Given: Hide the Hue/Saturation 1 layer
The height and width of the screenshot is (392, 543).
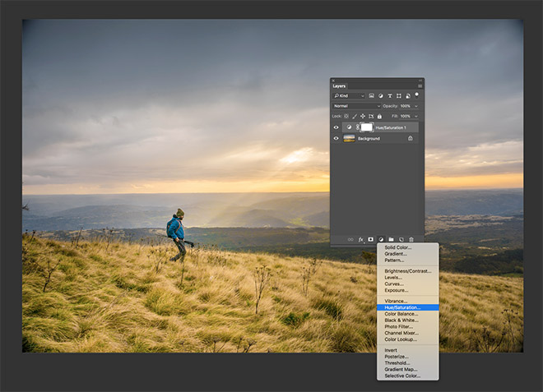Looking at the screenshot, I should tap(336, 127).
